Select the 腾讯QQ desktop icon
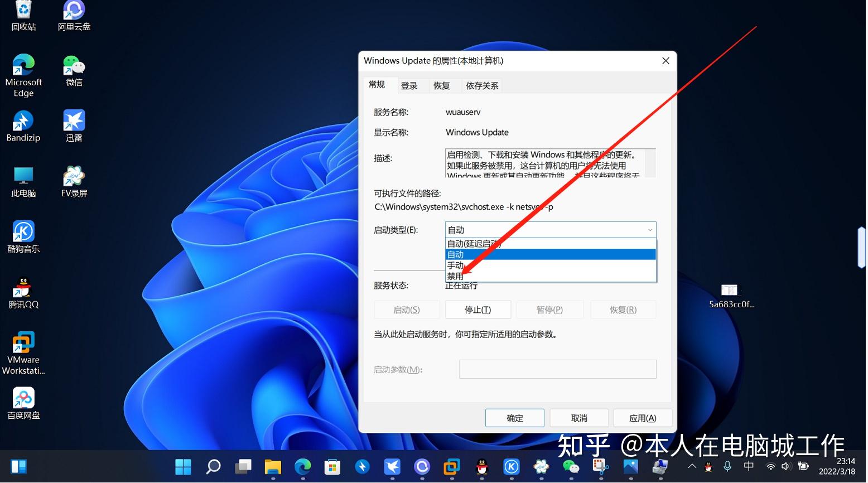The width and height of the screenshot is (868, 483). [x=23, y=292]
